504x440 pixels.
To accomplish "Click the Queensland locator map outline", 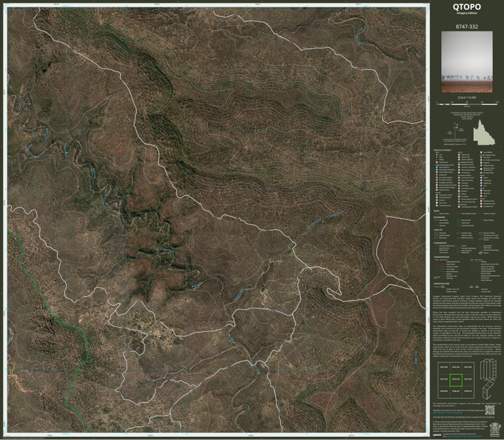I will click(484, 132).
